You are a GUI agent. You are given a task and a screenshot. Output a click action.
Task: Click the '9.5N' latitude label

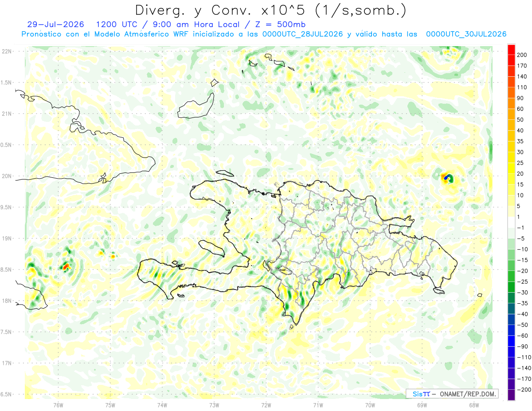[x=6, y=207]
